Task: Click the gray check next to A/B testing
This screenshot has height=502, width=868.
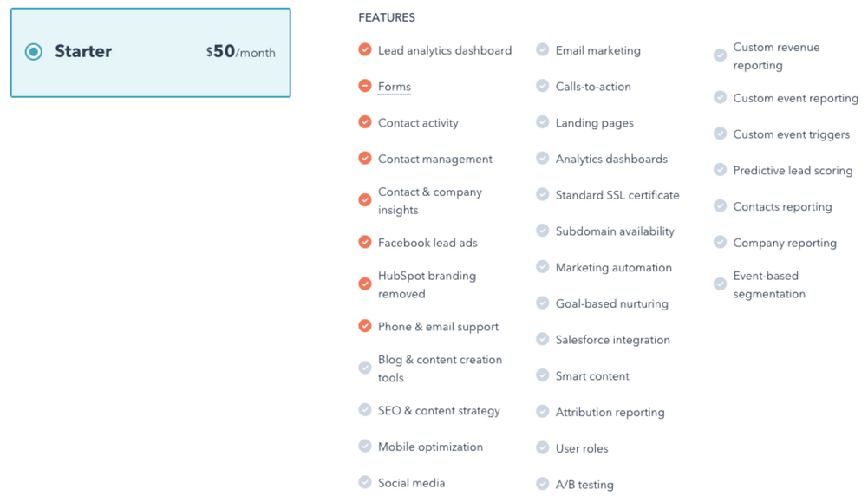Action: pyautogui.click(x=543, y=484)
